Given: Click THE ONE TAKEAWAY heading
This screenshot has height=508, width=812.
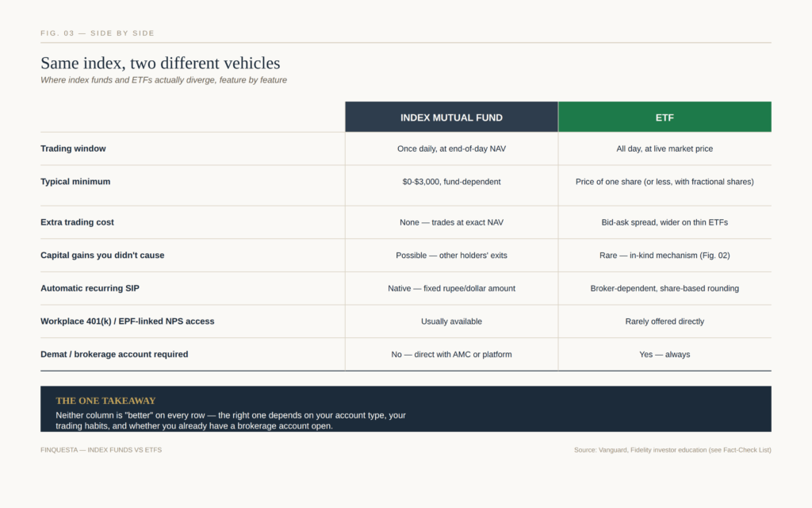Looking at the screenshot, I should tap(105, 401).
